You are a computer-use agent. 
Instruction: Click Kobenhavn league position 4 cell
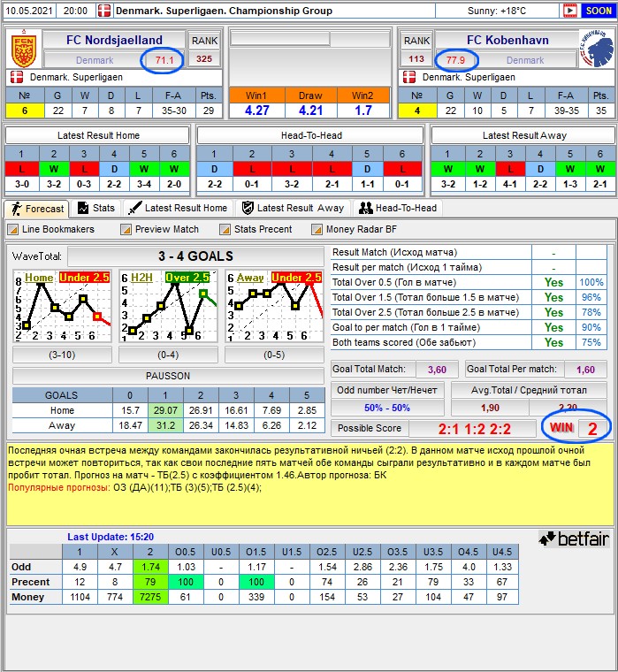click(x=416, y=111)
